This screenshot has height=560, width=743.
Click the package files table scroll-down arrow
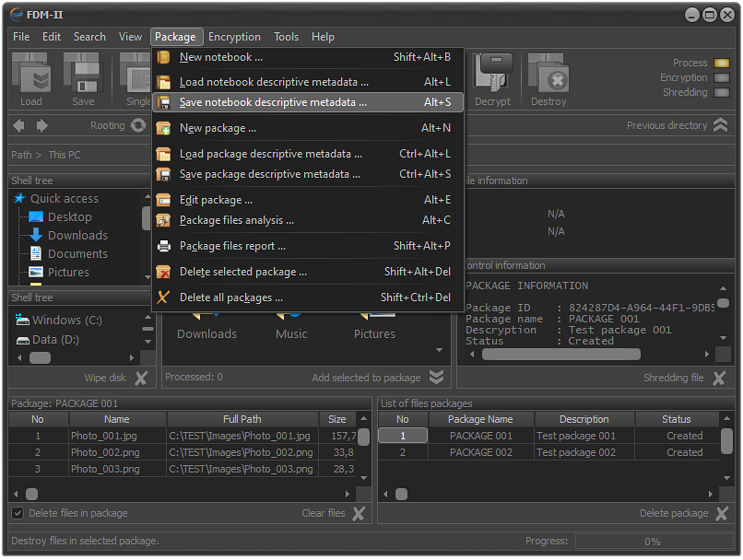click(x=364, y=478)
